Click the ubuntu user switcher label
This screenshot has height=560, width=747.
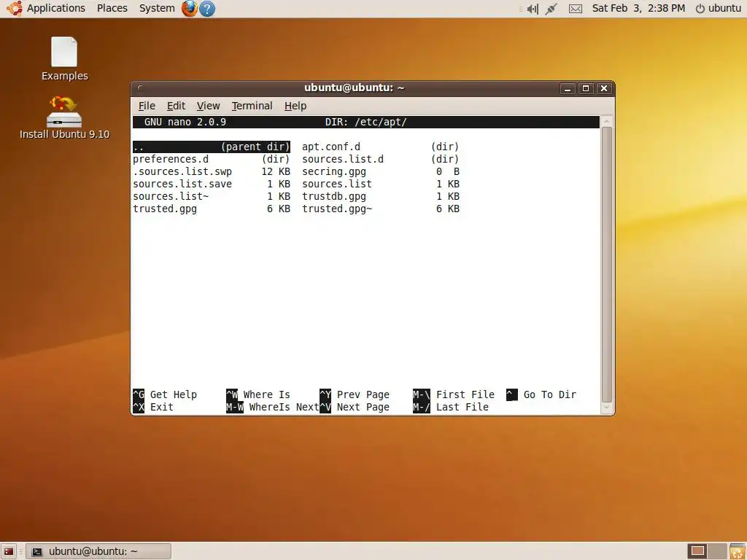click(x=724, y=8)
